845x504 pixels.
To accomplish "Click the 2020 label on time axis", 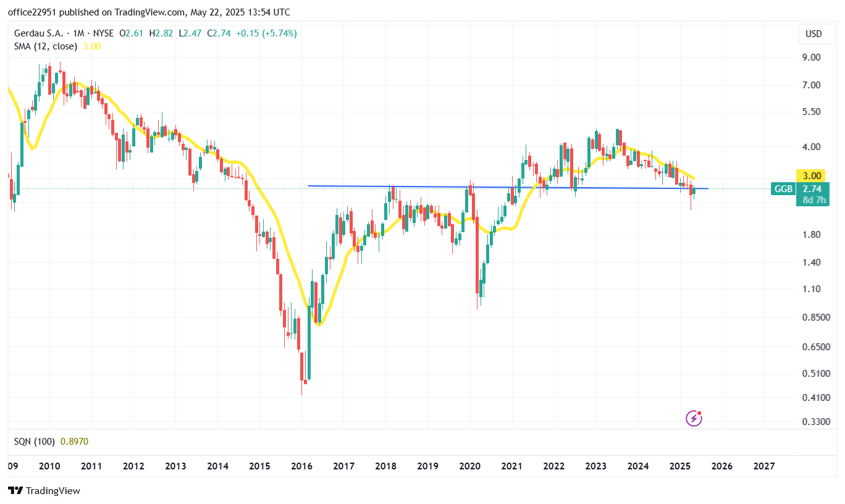I will click(x=470, y=466).
